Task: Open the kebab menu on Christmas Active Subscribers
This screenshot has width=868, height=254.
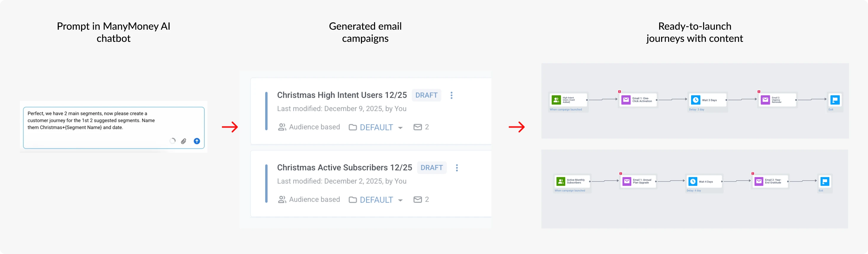Action: coord(457,168)
